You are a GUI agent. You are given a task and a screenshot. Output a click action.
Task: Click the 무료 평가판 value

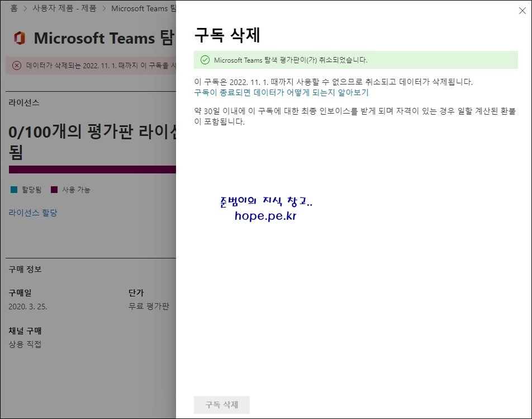(x=149, y=306)
